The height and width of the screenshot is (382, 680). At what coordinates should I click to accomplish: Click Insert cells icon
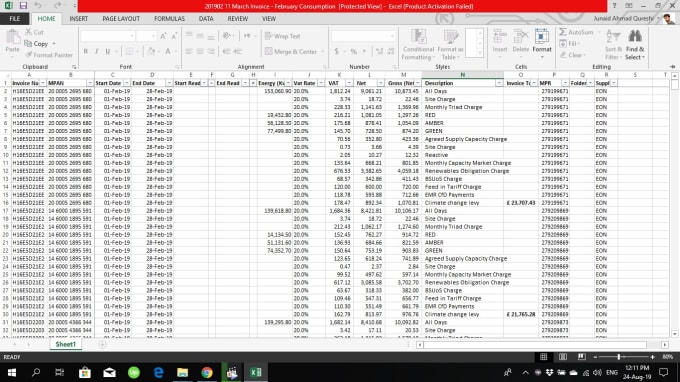(x=500, y=36)
